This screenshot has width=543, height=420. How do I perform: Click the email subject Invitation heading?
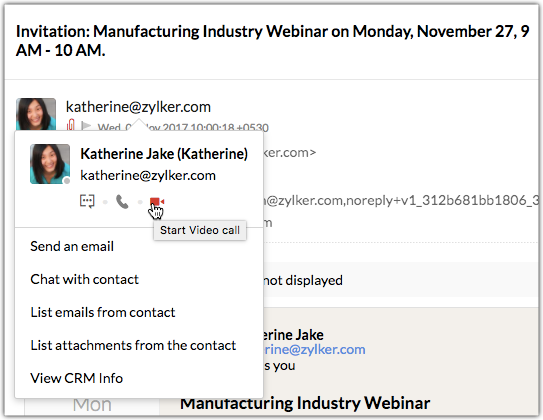[x=273, y=41]
